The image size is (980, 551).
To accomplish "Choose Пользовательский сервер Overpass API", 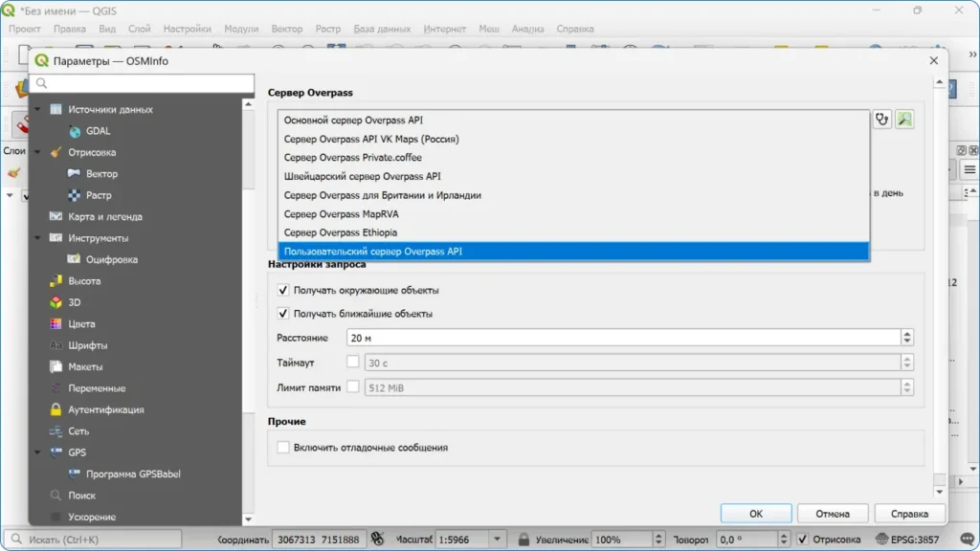I will tap(573, 252).
